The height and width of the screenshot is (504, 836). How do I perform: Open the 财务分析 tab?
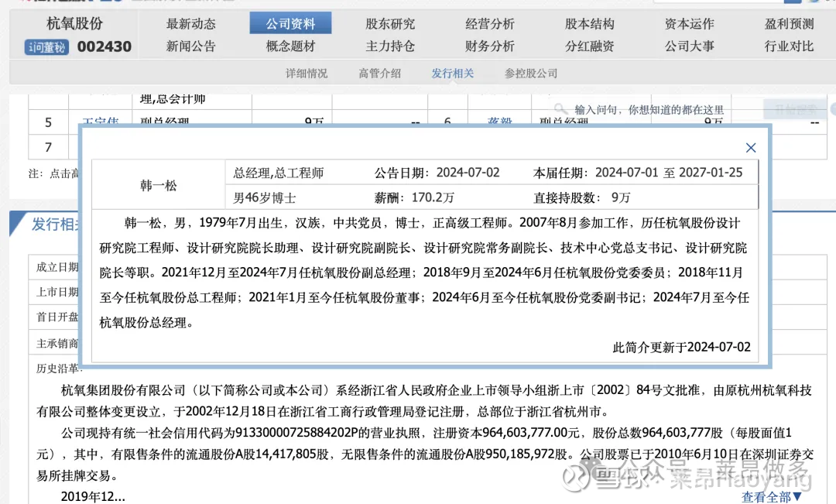(x=490, y=46)
